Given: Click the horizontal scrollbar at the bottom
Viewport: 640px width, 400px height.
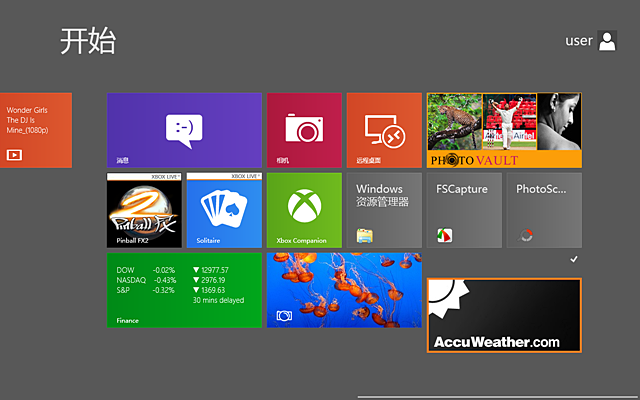Looking at the screenshot, I should pos(499,396).
